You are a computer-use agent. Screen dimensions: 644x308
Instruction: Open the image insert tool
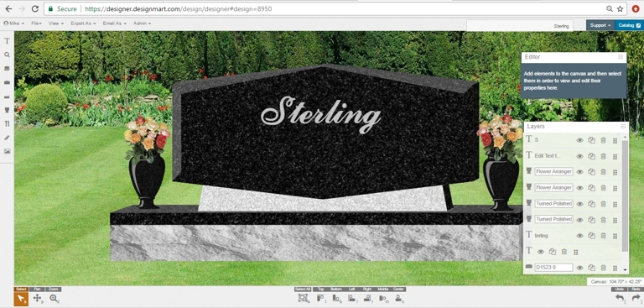7,151
